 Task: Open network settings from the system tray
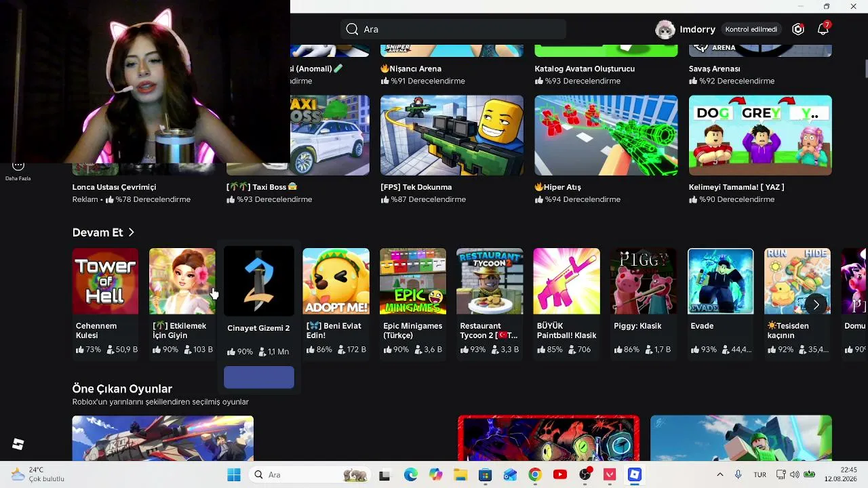(781, 474)
